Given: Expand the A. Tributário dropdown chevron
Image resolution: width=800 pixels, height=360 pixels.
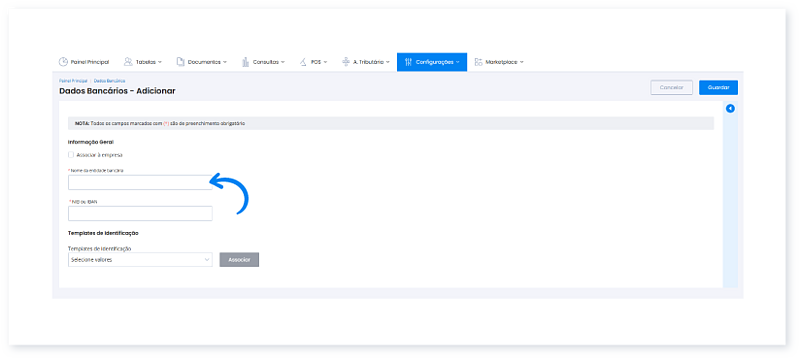Looking at the screenshot, I should (x=388, y=62).
